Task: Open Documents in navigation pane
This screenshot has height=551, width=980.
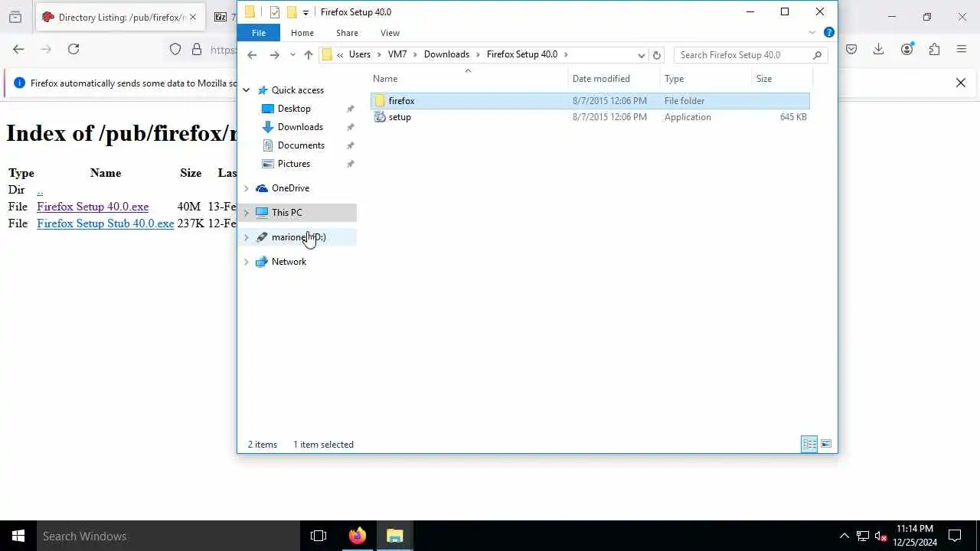Action: point(301,145)
